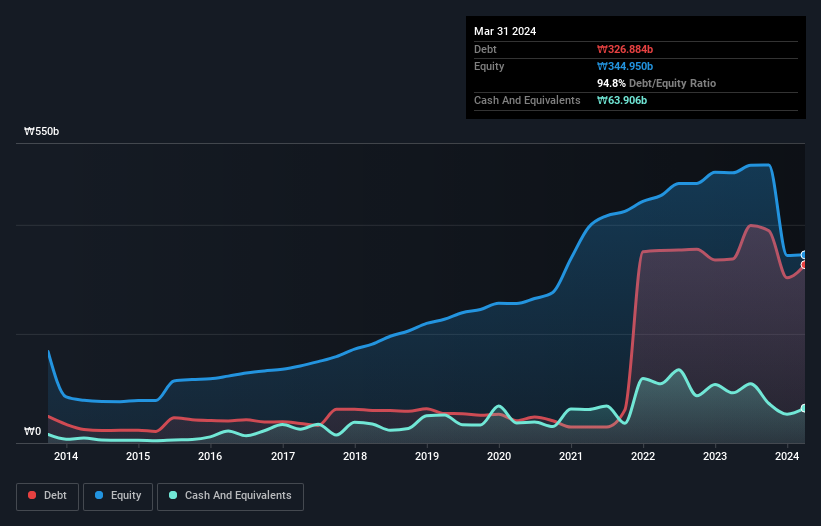
Task: Click the 2014 x-axis label
Action: (x=66, y=457)
